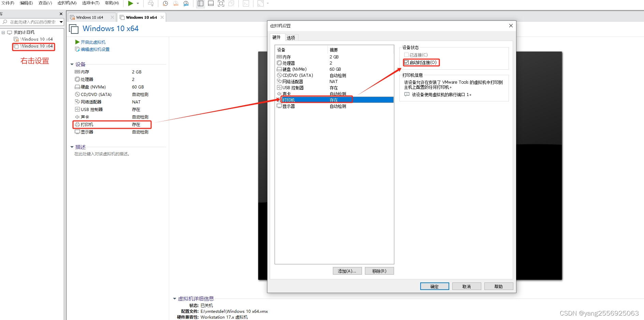This screenshot has height=320, width=644.
Task: Open the dropdown arrow next to the play icon
Action: [138, 3]
